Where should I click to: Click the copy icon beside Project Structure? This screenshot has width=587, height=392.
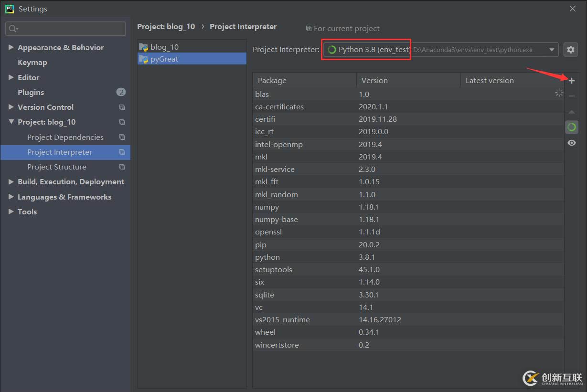pyautogui.click(x=122, y=167)
